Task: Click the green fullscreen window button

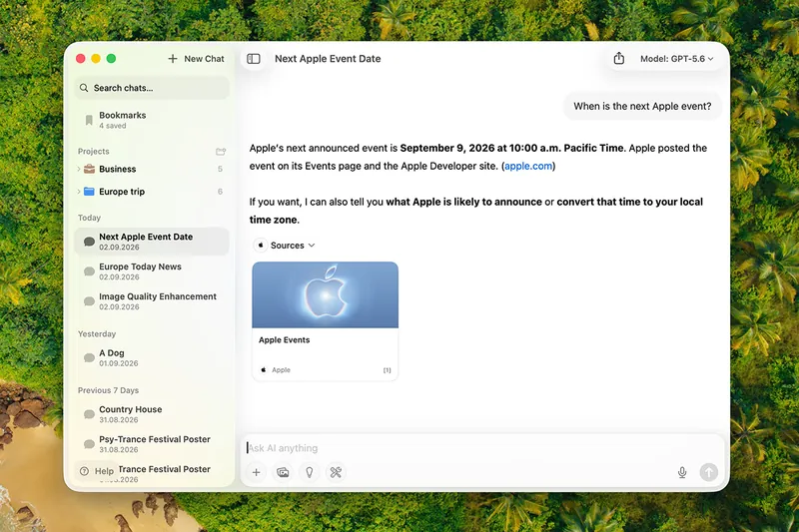Action: [111, 59]
